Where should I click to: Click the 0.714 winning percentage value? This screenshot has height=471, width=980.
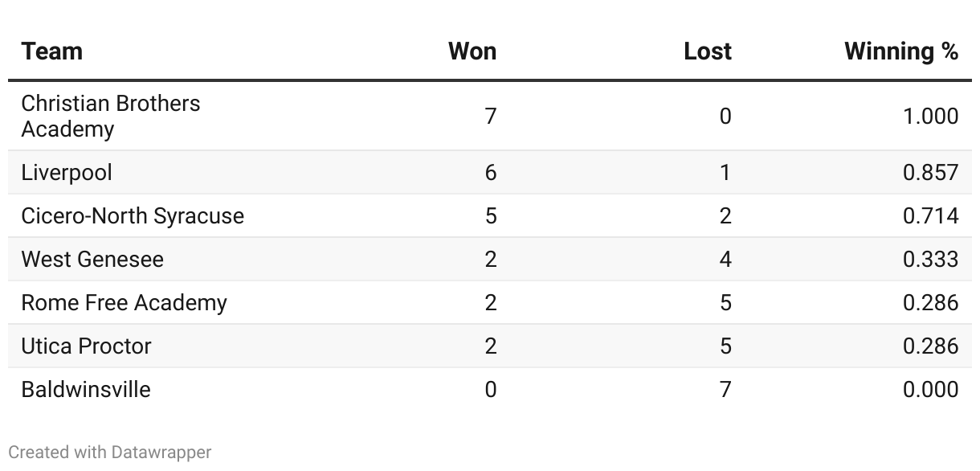(931, 216)
